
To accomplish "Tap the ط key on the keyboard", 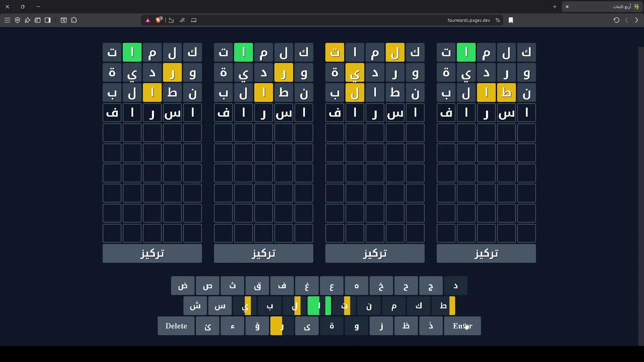I will [x=443, y=306].
